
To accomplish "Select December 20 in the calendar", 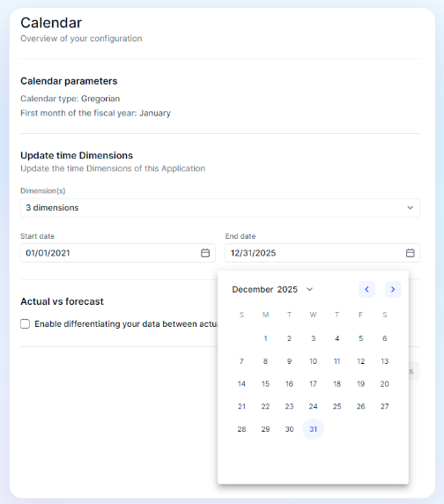I will click(385, 384).
